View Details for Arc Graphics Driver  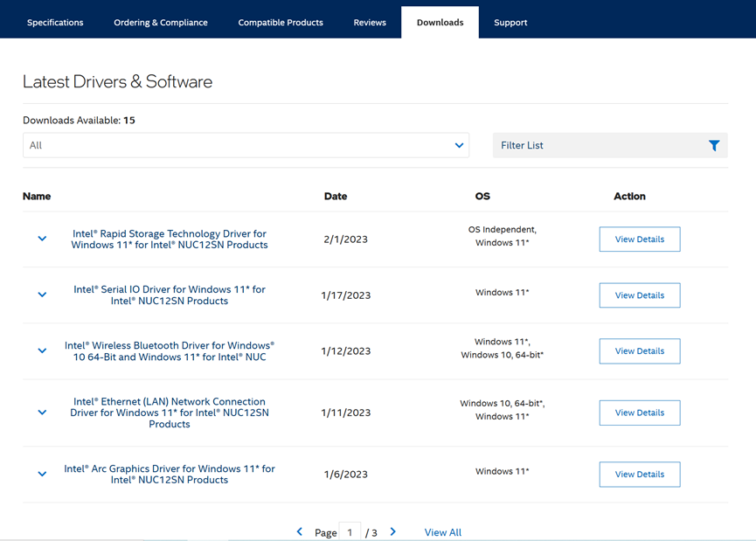(x=640, y=475)
